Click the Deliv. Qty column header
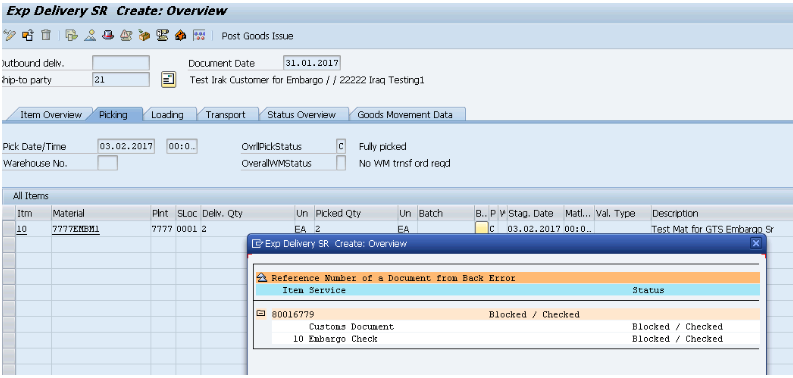The width and height of the screenshot is (793, 378). pyautogui.click(x=248, y=214)
